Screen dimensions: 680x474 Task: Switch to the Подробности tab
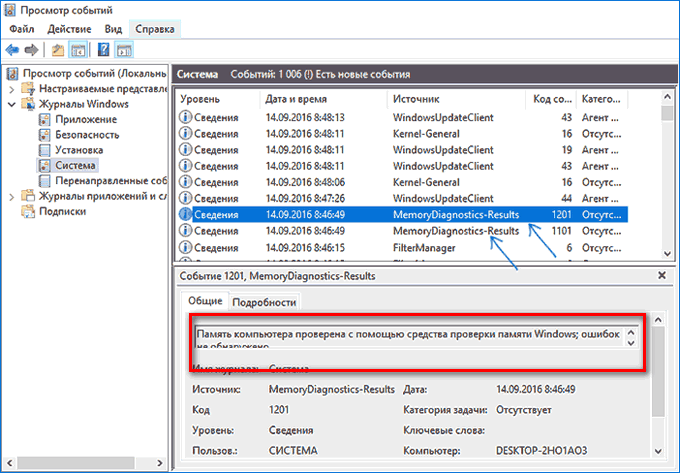265,302
